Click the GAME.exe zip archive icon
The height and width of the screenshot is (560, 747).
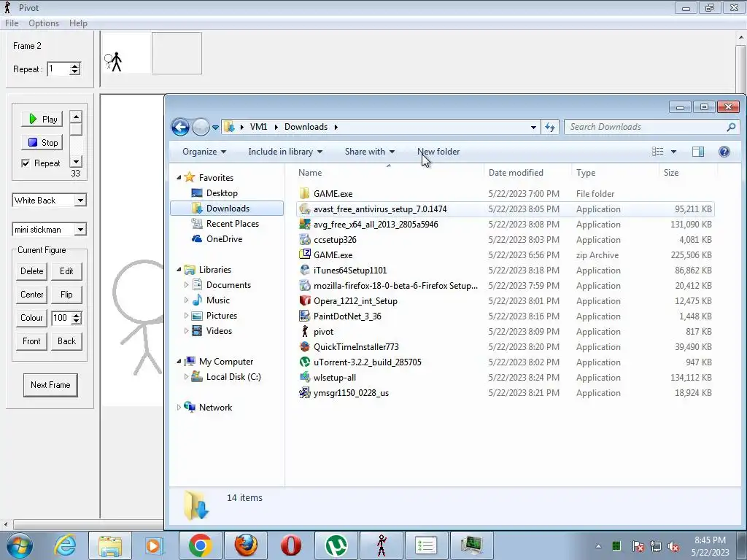pos(305,254)
